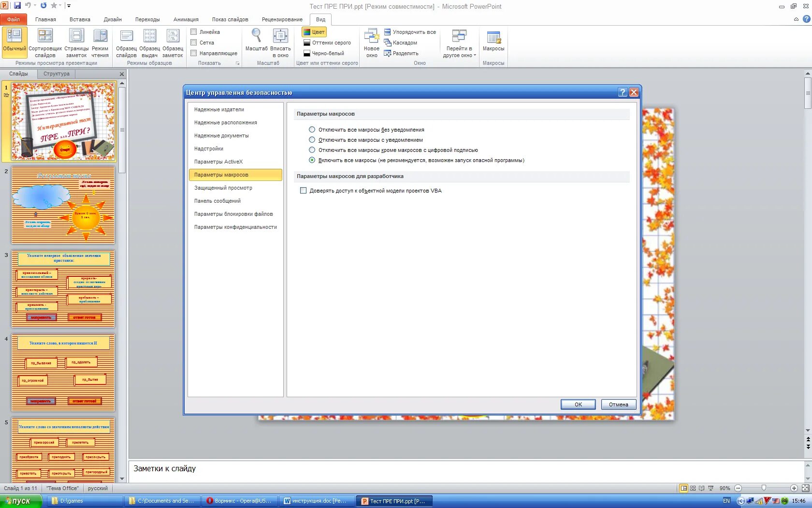Select Grayscale (Оттенки серого) mode

point(327,43)
